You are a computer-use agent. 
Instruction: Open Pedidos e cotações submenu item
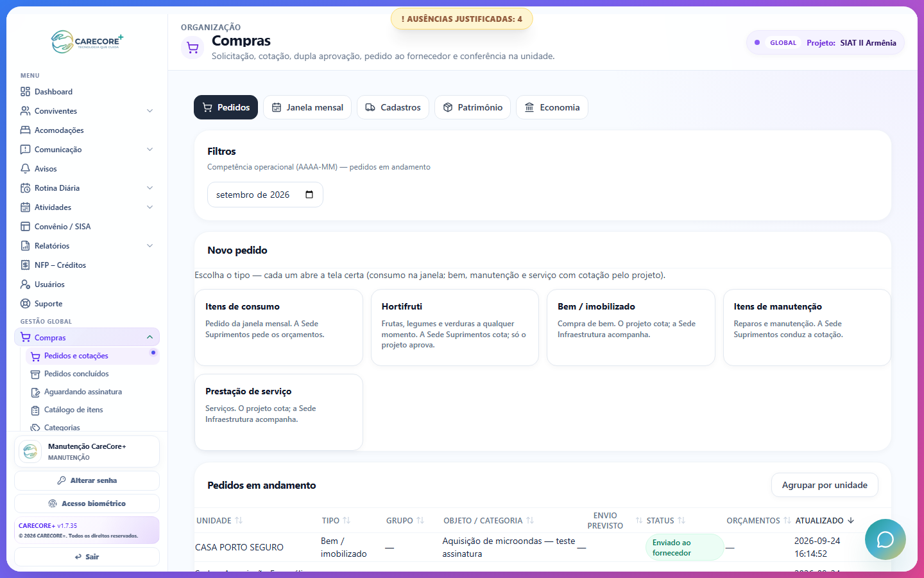(92, 356)
